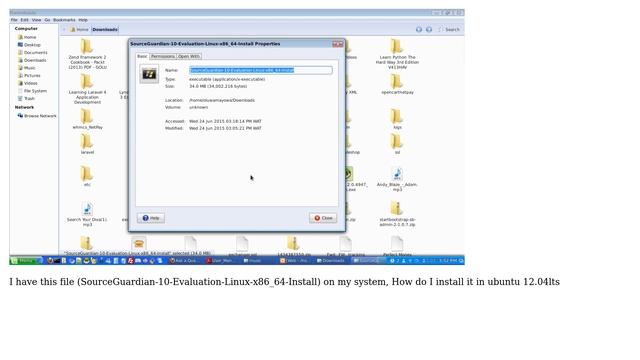Select the laravel folder
The height and width of the screenshot is (360, 640).
[87, 144]
